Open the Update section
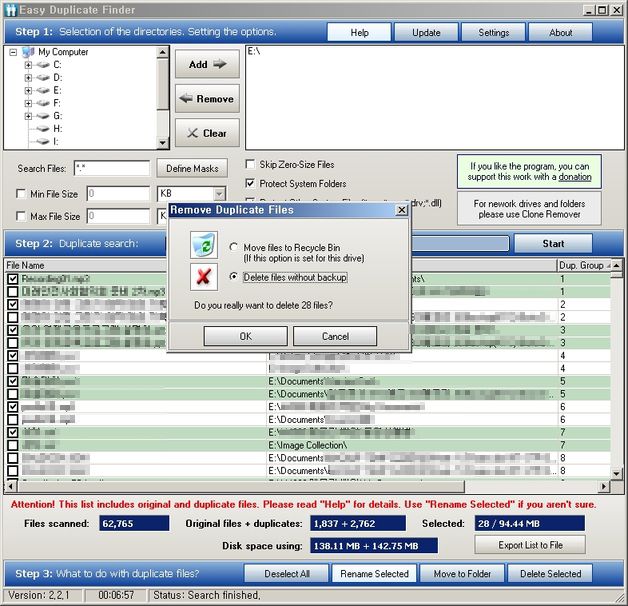628x606 pixels. 426,32
